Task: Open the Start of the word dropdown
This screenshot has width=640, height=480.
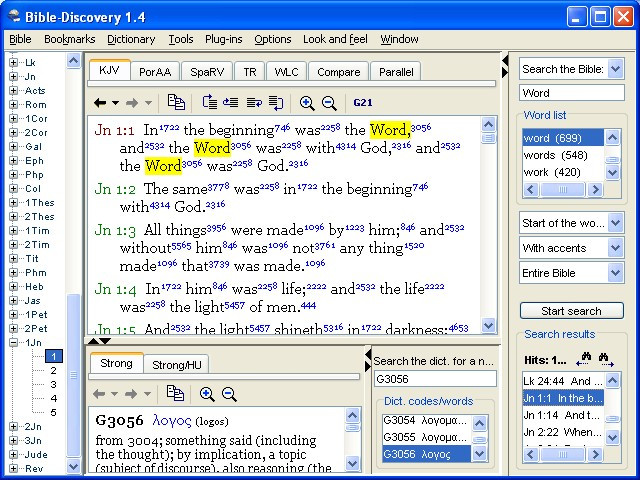Action: [615, 223]
